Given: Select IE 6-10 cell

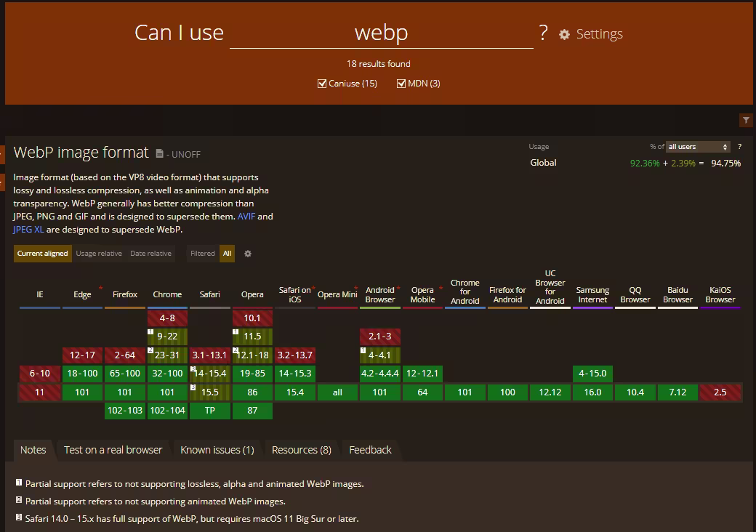Looking at the screenshot, I should (40, 374).
